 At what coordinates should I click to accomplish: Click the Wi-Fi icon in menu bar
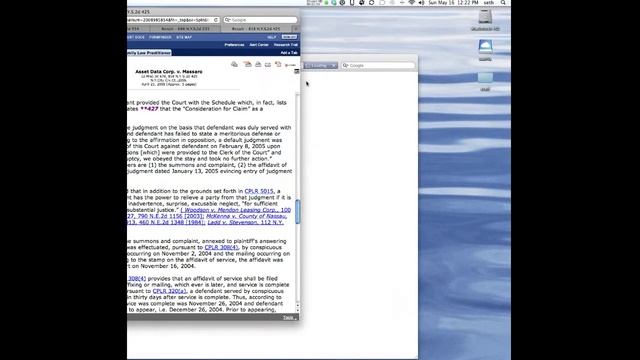(x=412, y=2)
